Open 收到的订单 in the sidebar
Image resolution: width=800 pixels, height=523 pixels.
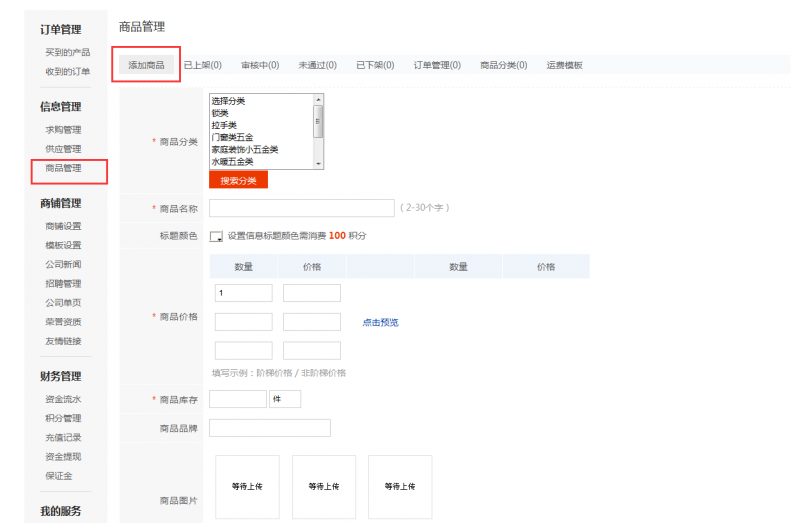[67, 71]
